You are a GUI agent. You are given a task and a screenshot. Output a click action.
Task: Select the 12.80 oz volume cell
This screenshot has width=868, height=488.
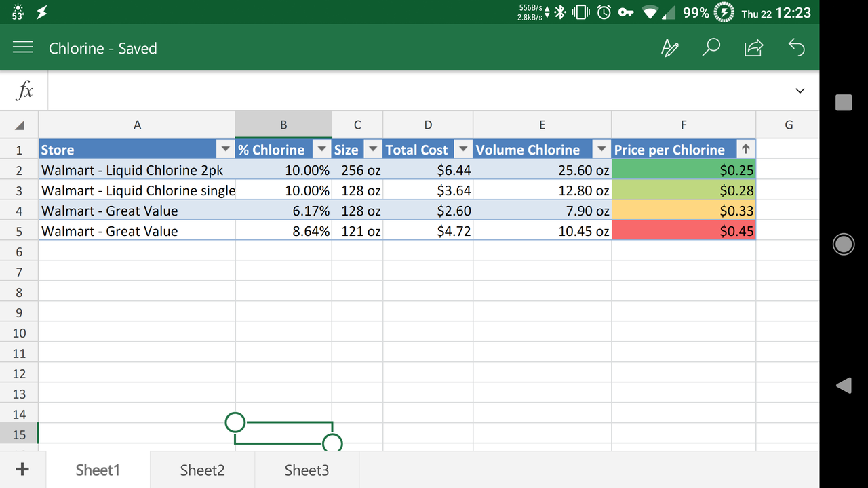[542, 190]
